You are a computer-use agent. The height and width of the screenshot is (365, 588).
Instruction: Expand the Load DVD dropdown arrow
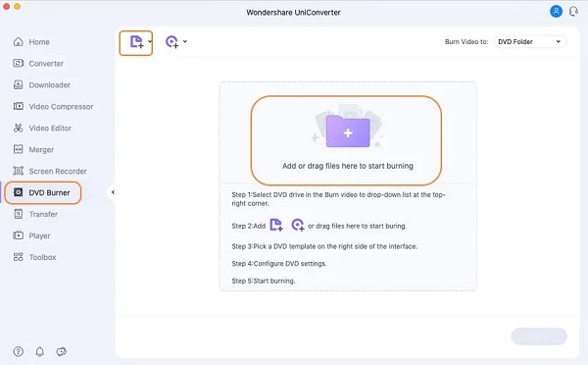pyautogui.click(x=185, y=41)
